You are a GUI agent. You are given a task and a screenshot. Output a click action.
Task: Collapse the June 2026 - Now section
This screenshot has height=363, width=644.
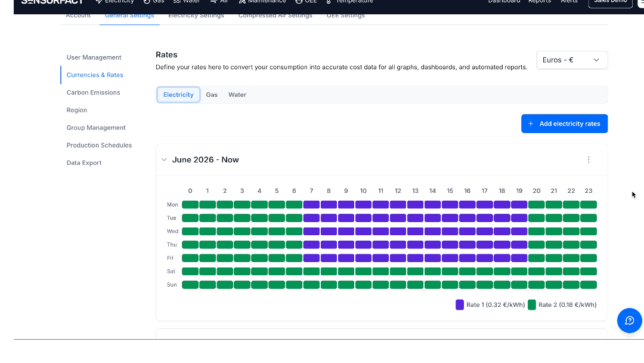click(165, 159)
